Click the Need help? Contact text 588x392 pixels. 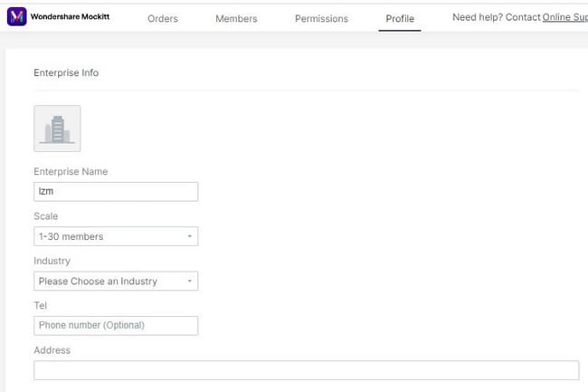point(497,17)
